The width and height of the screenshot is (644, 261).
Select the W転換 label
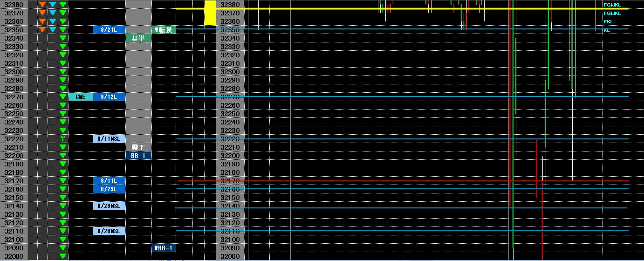coord(164,30)
